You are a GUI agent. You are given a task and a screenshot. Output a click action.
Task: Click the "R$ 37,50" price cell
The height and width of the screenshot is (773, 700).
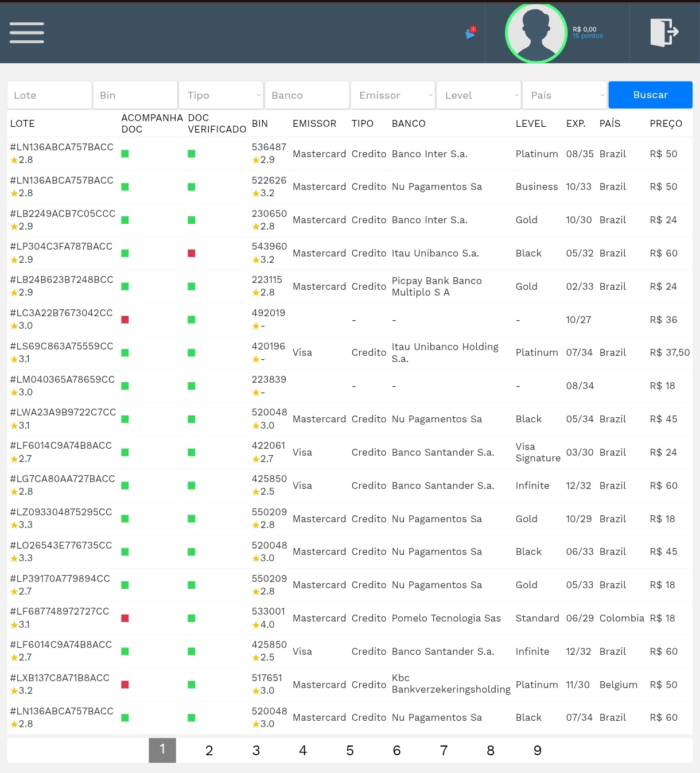[670, 352]
